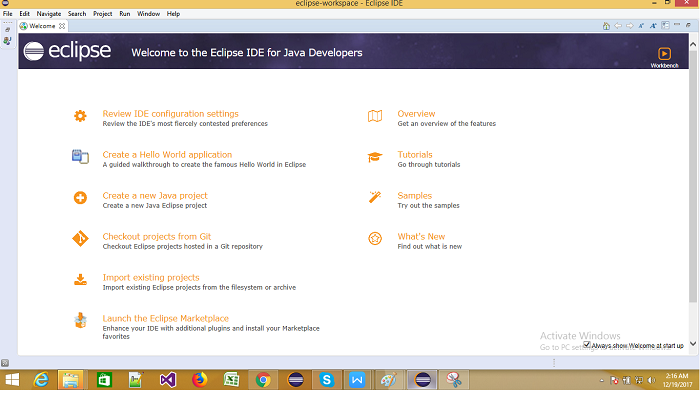This screenshot has height=393, width=700.
Task: Open the Customize page toolbar icon
Action: 665,25
